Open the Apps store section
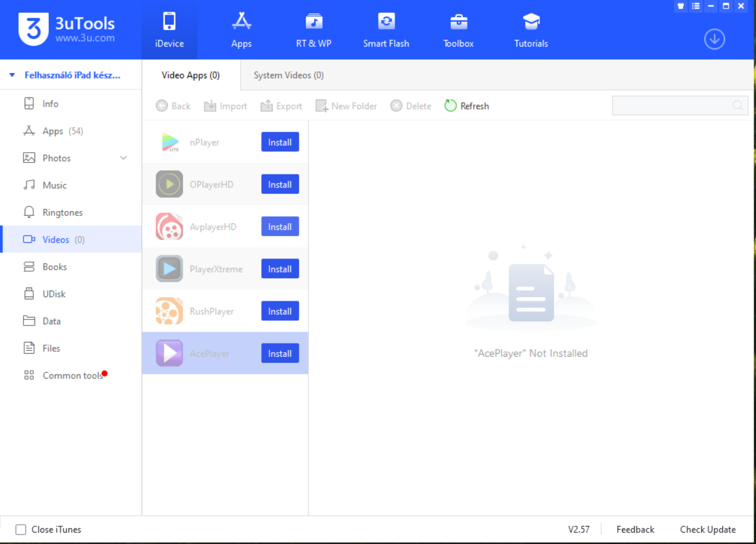The image size is (756, 544). (x=241, y=30)
